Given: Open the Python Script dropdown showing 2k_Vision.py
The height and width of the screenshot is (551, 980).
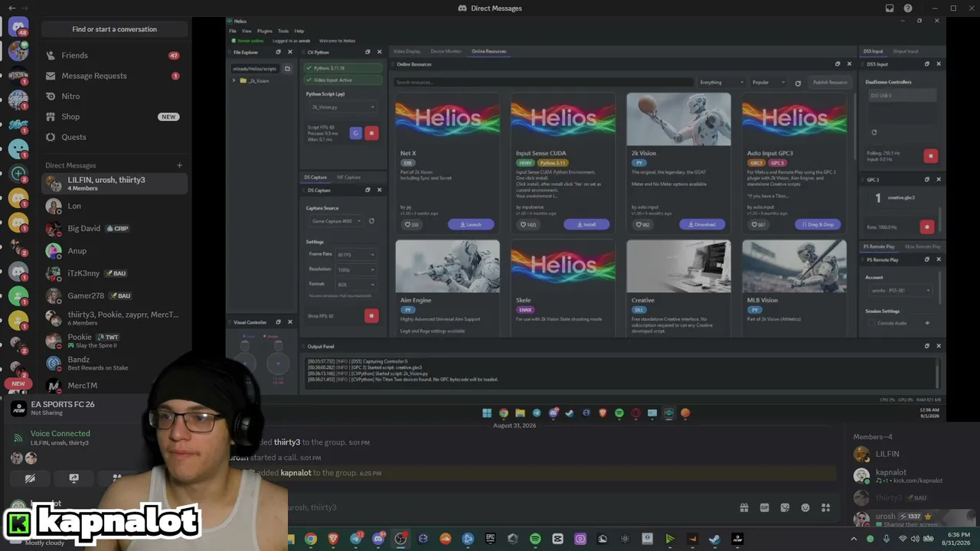Looking at the screenshot, I should point(341,107).
